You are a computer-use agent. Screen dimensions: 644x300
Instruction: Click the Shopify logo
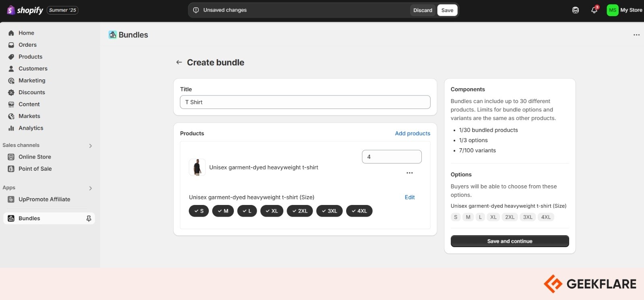click(25, 10)
